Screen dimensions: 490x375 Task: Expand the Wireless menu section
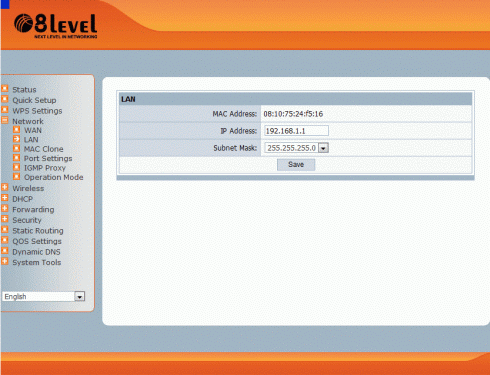(x=5, y=187)
